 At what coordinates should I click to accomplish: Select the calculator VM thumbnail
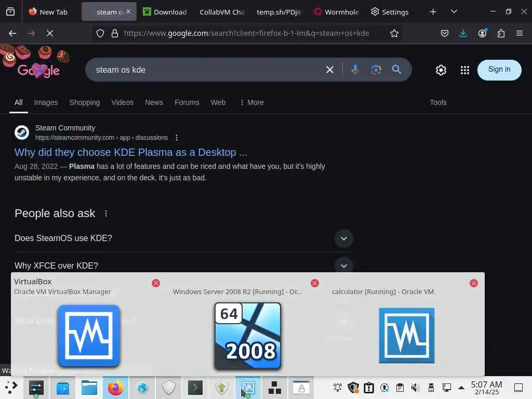click(x=406, y=336)
